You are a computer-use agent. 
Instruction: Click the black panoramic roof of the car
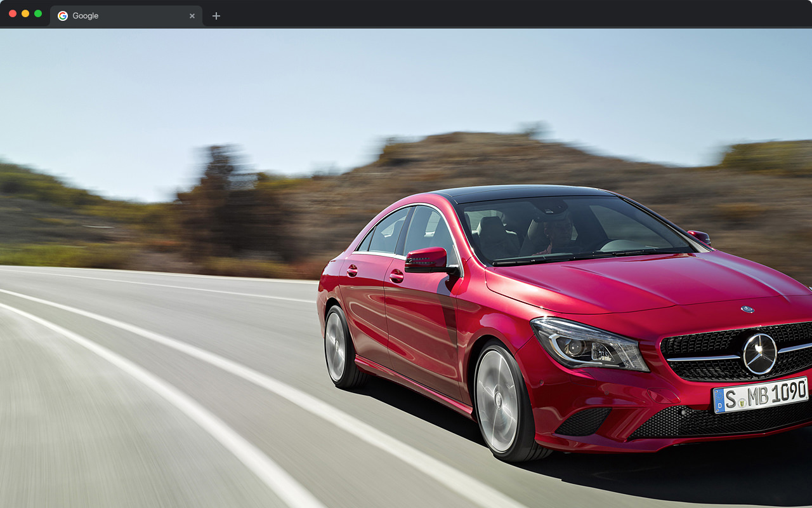pyautogui.click(x=520, y=192)
